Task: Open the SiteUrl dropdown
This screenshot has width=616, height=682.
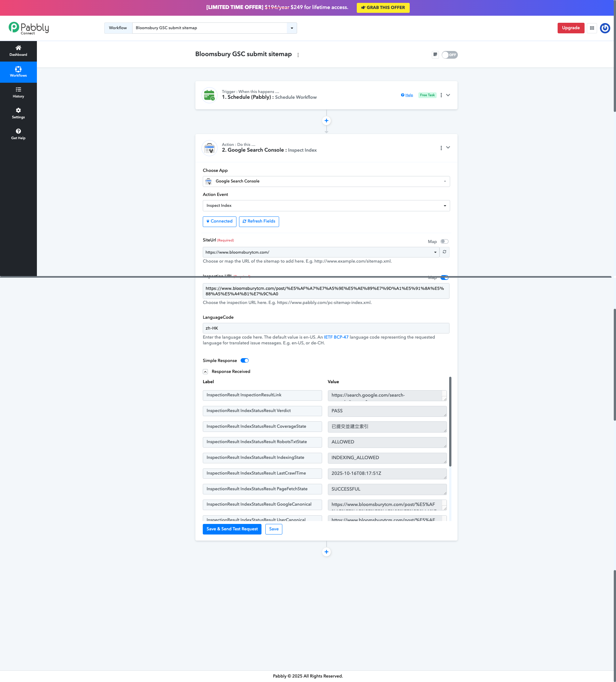Action: (x=321, y=252)
